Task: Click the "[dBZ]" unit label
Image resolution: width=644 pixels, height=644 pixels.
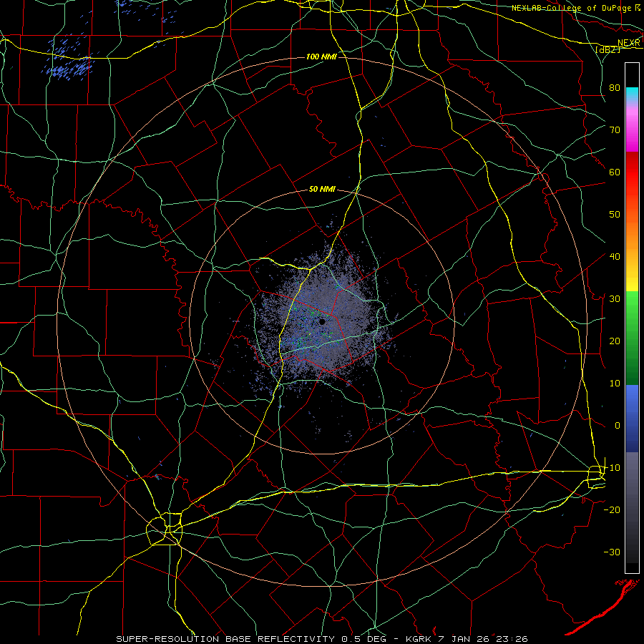Action: pyautogui.click(x=608, y=50)
